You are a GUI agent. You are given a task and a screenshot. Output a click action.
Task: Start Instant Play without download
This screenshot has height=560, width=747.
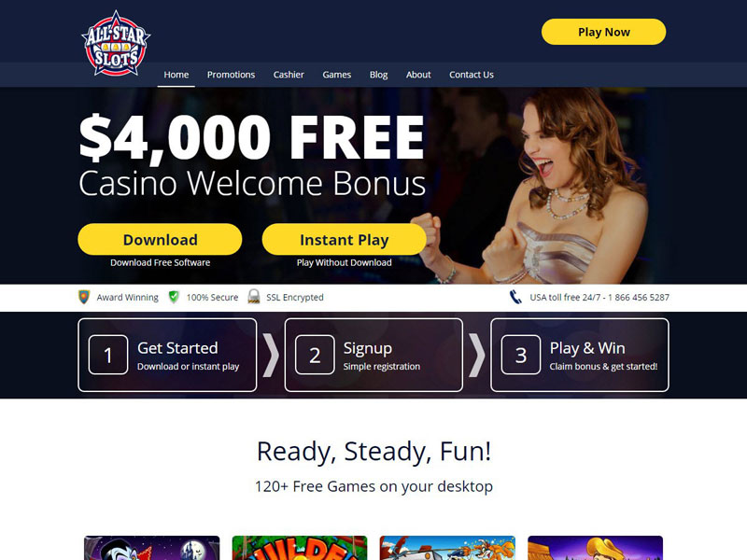coord(344,239)
